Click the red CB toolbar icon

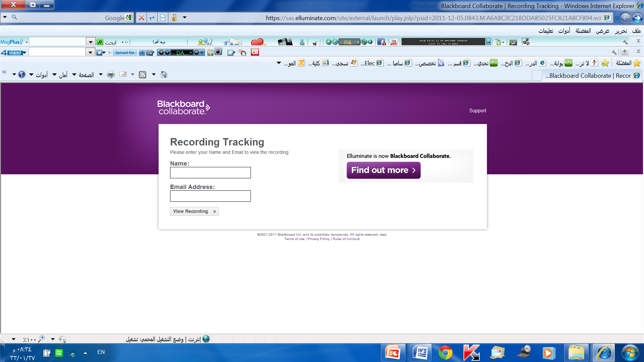pyautogui.click(x=255, y=52)
